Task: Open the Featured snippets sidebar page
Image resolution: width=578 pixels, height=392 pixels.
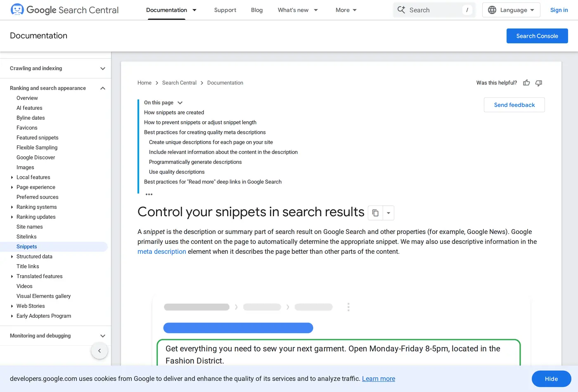Action: [x=38, y=138]
